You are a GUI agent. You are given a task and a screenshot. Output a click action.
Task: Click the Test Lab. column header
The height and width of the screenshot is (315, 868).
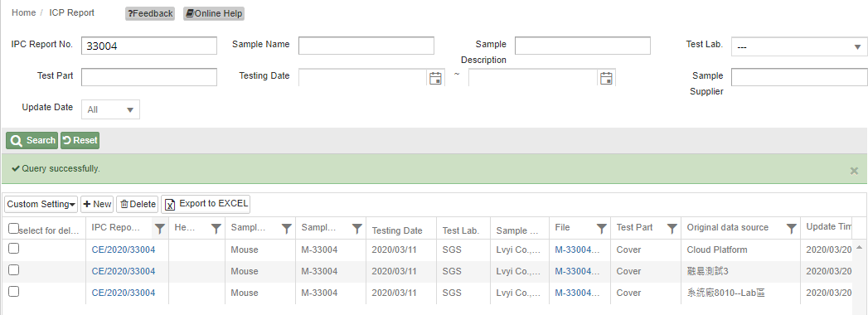click(x=461, y=230)
